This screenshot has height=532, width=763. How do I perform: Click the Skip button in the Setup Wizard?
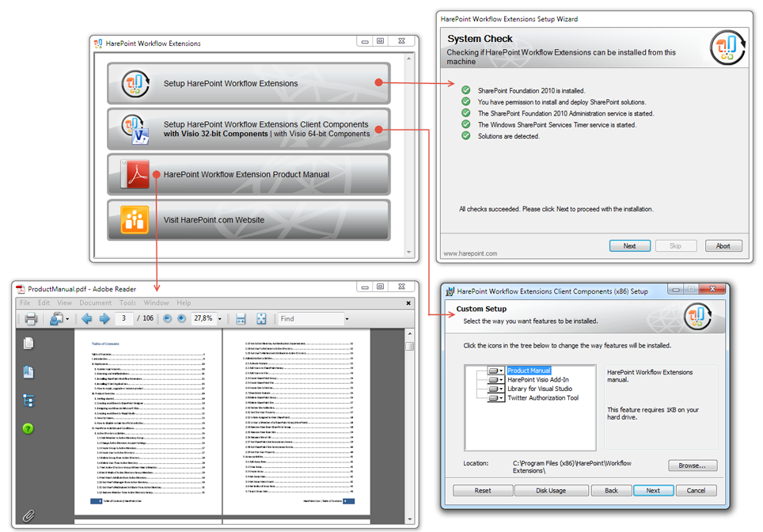[675, 245]
